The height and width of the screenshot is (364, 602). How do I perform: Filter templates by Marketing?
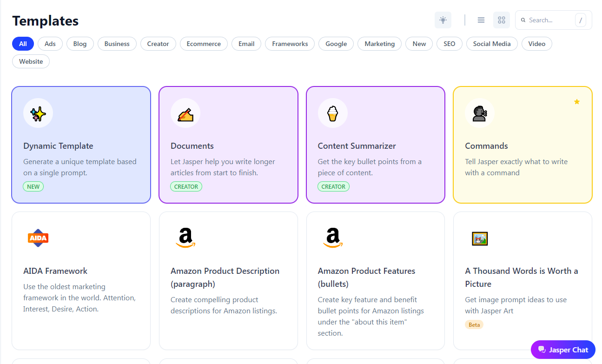(380, 44)
